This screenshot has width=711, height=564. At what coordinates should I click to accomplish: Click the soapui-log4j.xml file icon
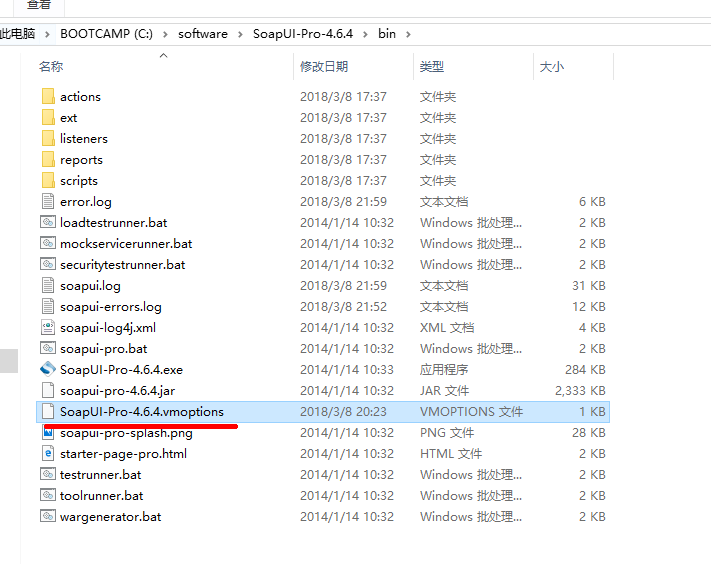[x=48, y=327]
